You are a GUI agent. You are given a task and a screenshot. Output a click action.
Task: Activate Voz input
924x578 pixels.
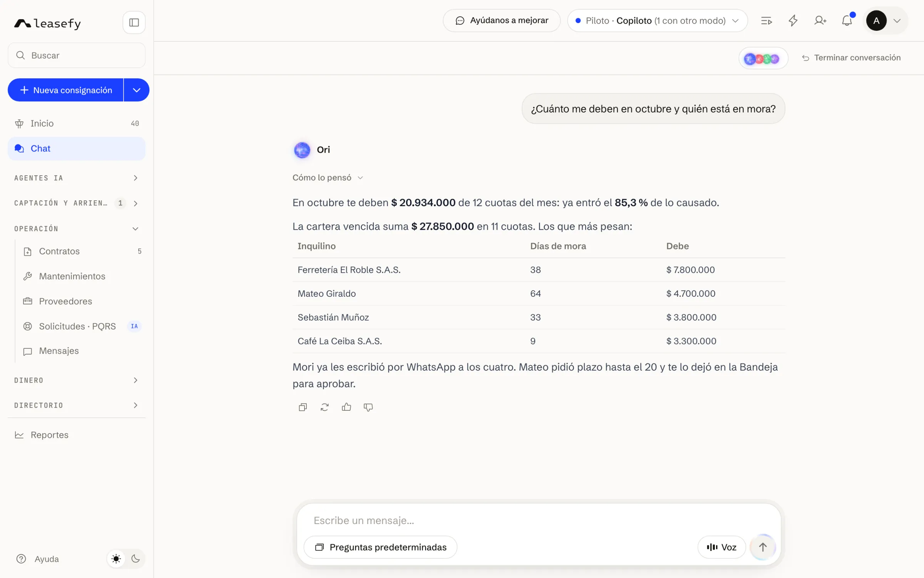tap(721, 547)
